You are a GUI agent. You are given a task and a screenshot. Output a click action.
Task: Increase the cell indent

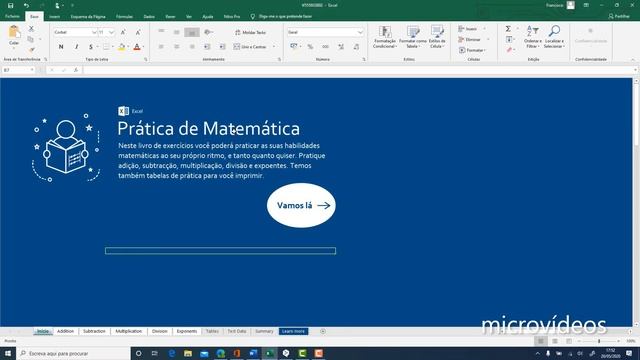coord(222,47)
